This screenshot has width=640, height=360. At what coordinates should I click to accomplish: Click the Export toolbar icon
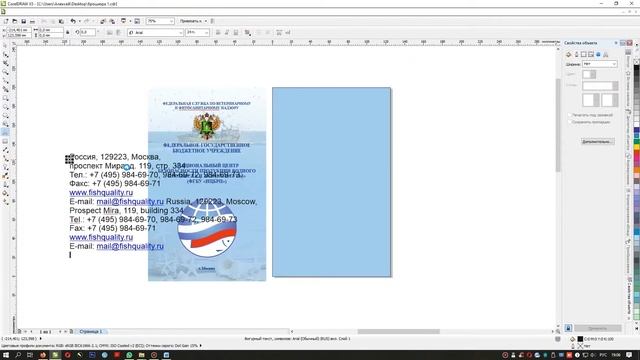click(112, 21)
